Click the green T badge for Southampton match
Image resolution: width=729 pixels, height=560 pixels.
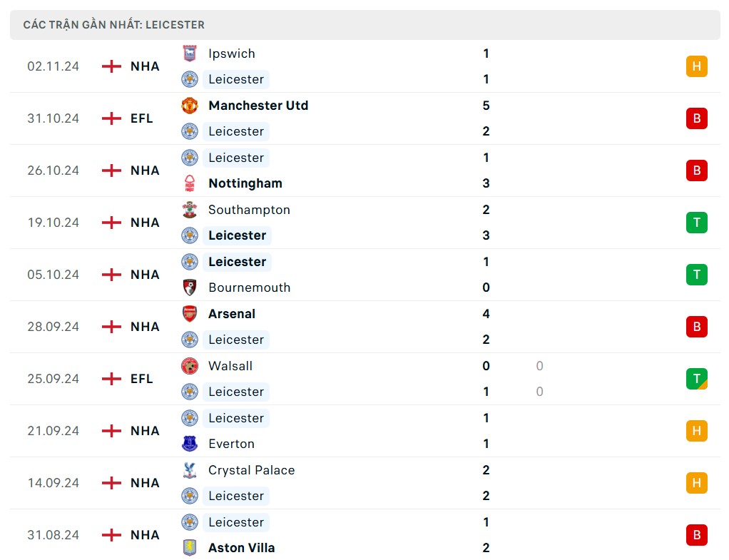(x=696, y=223)
